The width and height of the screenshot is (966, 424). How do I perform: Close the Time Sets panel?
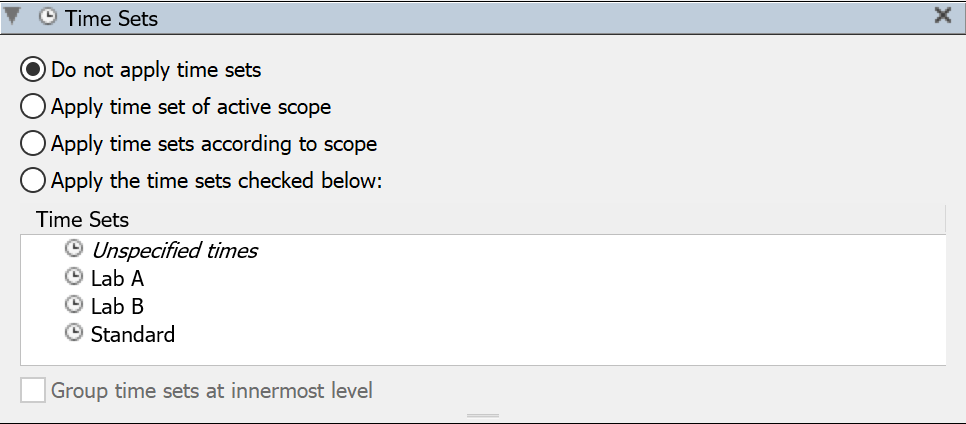(x=943, y=16)
